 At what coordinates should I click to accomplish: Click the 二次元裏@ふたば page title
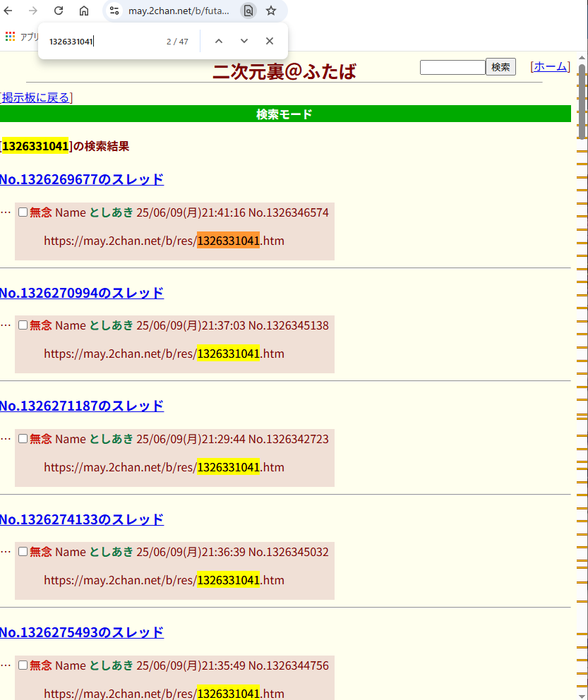pos(284,71)
